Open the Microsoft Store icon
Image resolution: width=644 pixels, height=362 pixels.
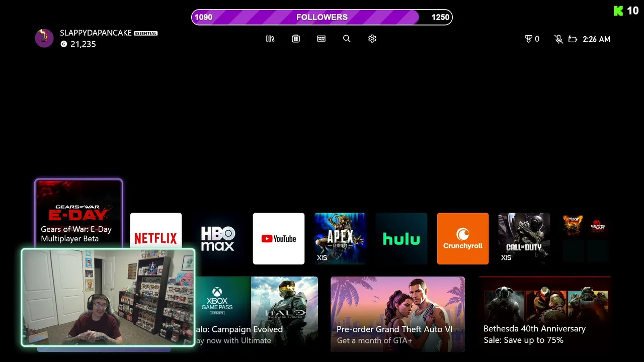(296, 39)
